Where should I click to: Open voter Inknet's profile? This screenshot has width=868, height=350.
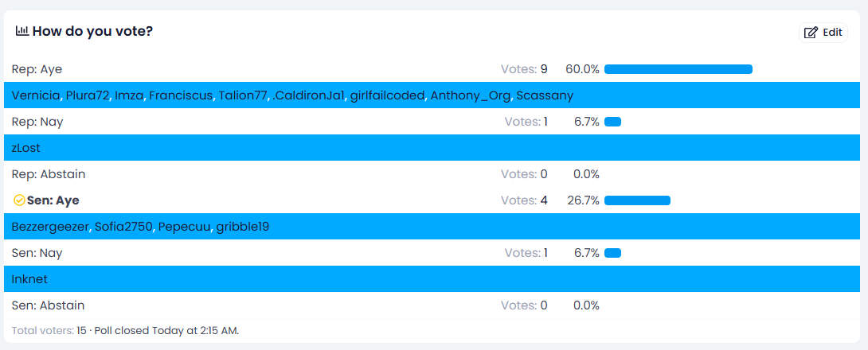tap(29, 279)
